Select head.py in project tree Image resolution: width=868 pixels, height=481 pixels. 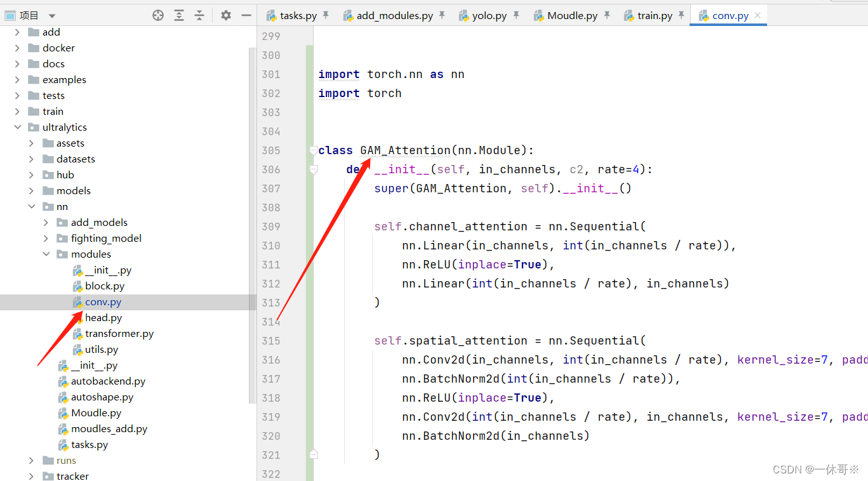pyautogui.click(x=103, y=317)
